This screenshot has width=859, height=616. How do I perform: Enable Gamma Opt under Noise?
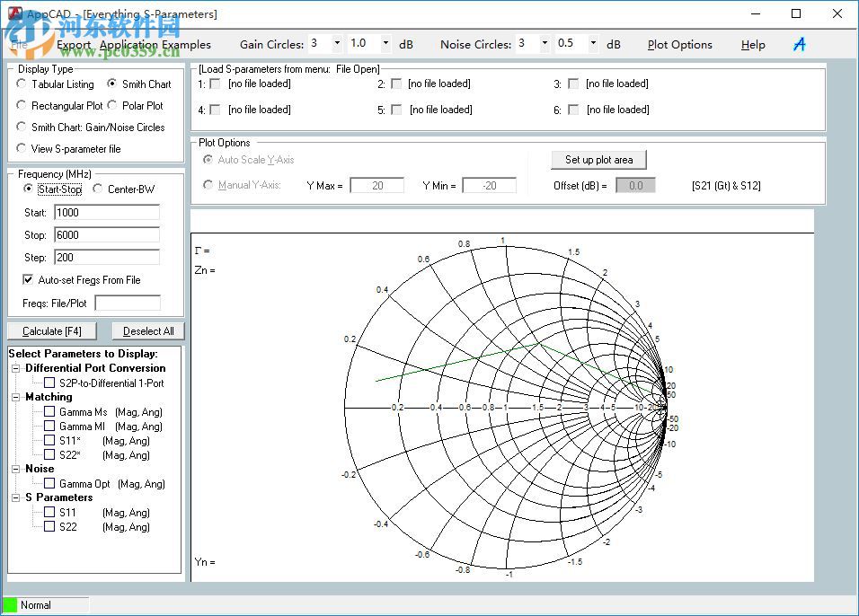click(x=49, y=484)
